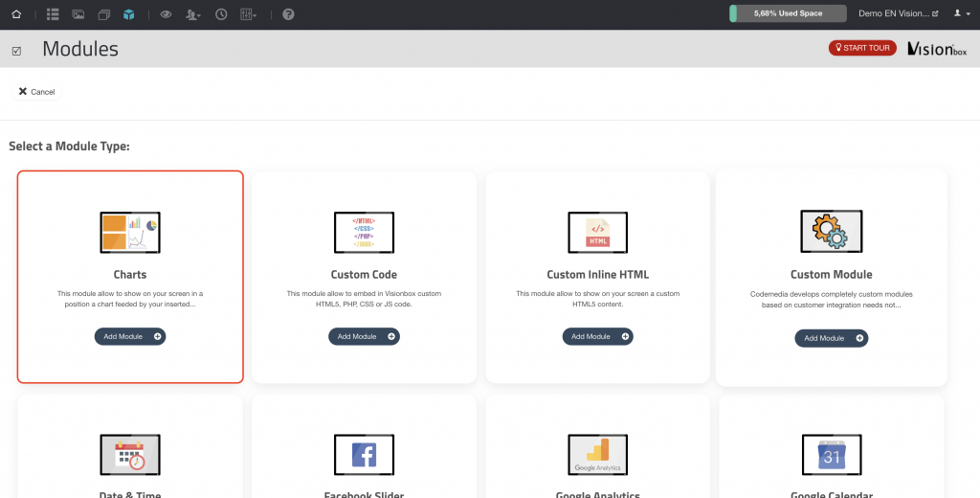Open the help question mark icon
Image resolution: width=980 pixels, height=498 pixels.
click(288, 13)
